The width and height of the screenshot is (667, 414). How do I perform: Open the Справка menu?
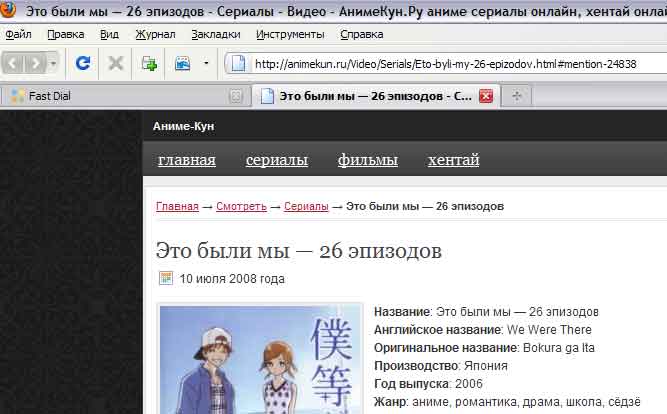(x=362, y=34)
